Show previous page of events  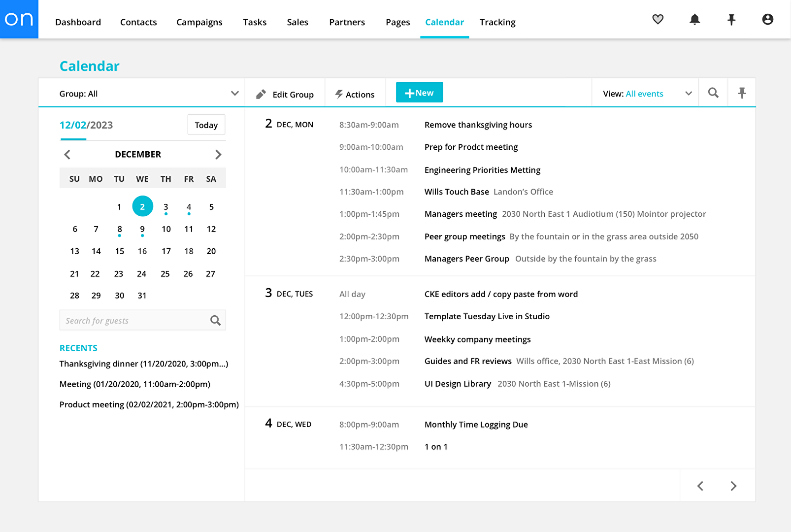pyautogui.click(x=700, y=486)
